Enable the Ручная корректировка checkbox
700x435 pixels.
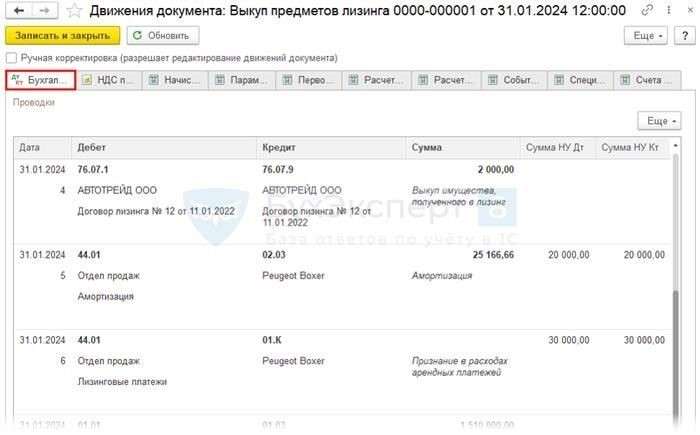(x=12, y=58)
